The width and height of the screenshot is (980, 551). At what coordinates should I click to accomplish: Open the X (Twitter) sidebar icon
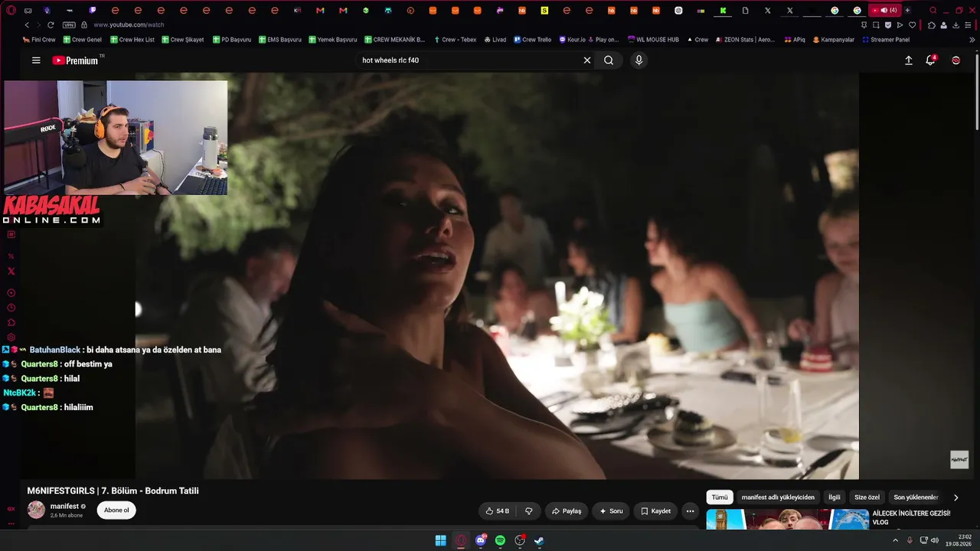[x=11, y=271]
